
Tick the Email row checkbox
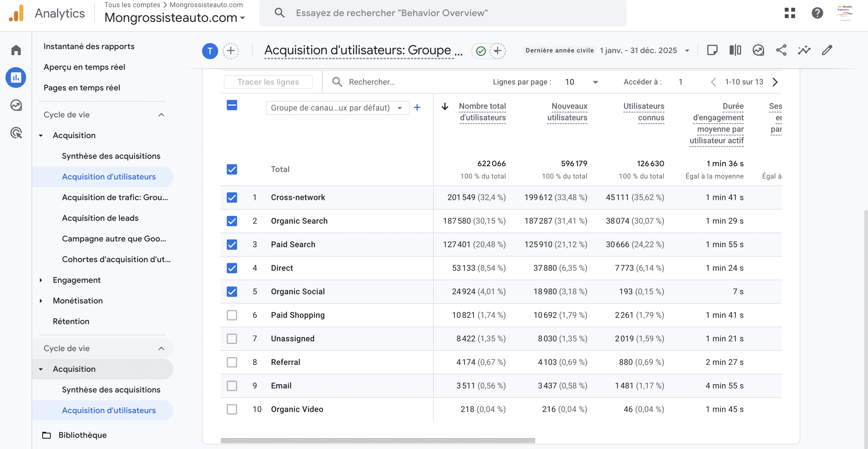click(232, 386)
